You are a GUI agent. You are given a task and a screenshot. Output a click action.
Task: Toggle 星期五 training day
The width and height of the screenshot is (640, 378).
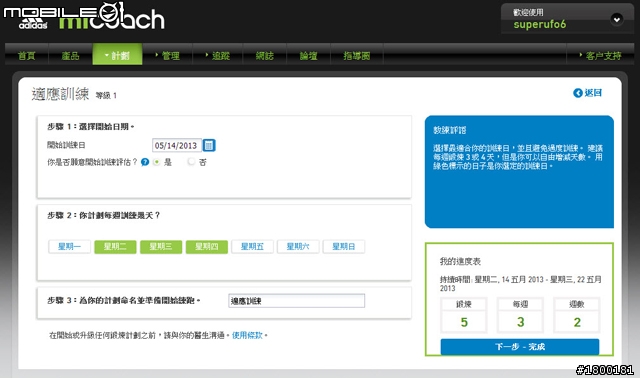pos(252,247)
